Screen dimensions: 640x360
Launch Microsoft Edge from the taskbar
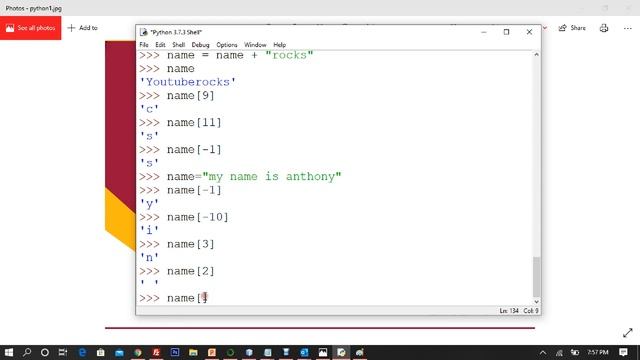point(82,352)
